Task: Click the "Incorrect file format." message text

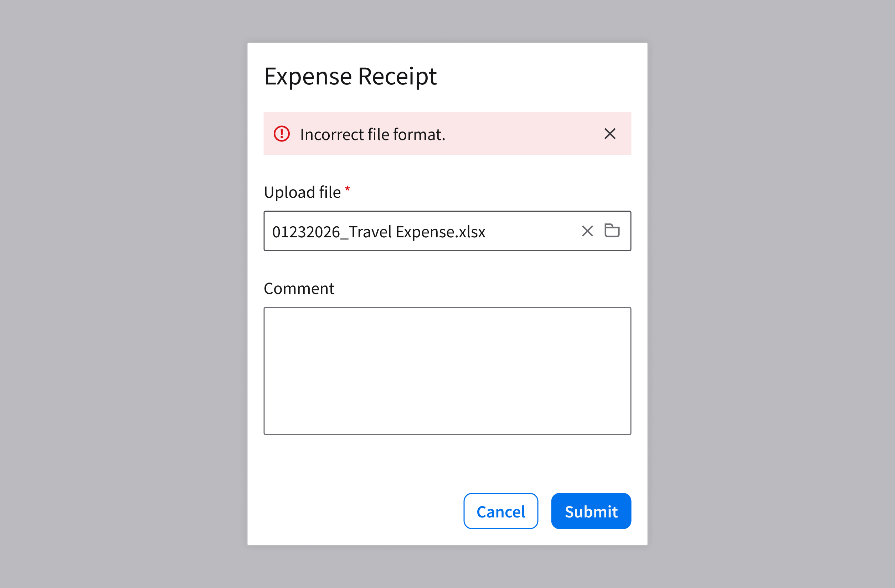Action: click(x=372, y=135)
